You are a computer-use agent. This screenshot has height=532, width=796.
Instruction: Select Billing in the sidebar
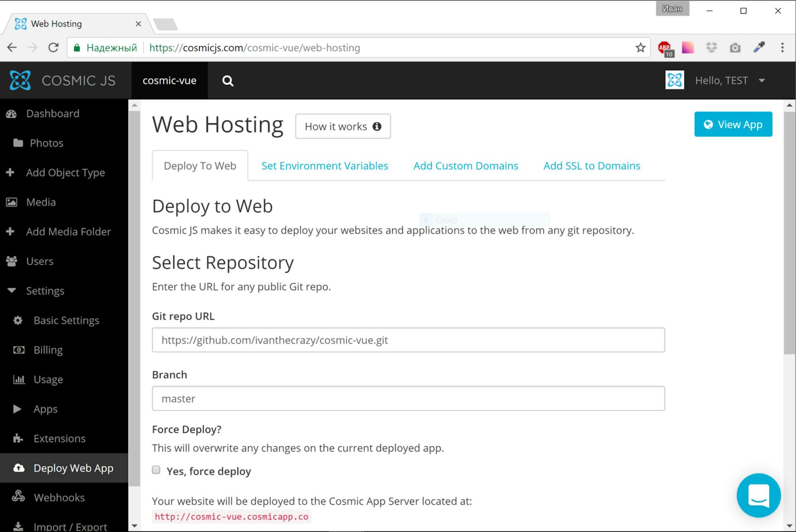click(x=48, y=350)
